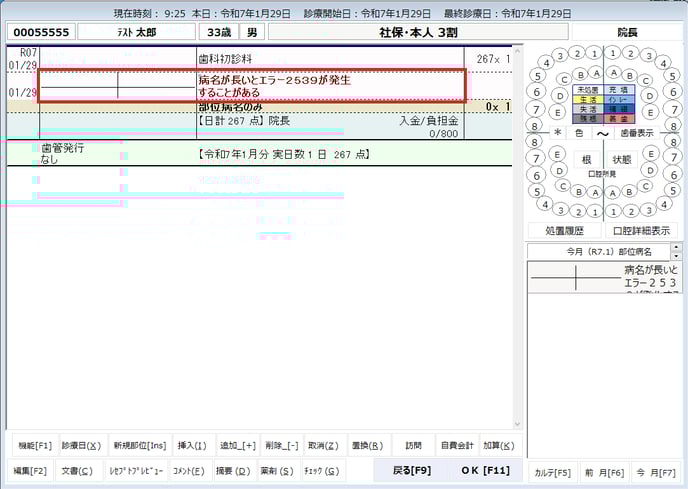This screenshot has width=688, height=489.
Task: Click 新規部位[Ins] to add new site
Action: (138, 445)
